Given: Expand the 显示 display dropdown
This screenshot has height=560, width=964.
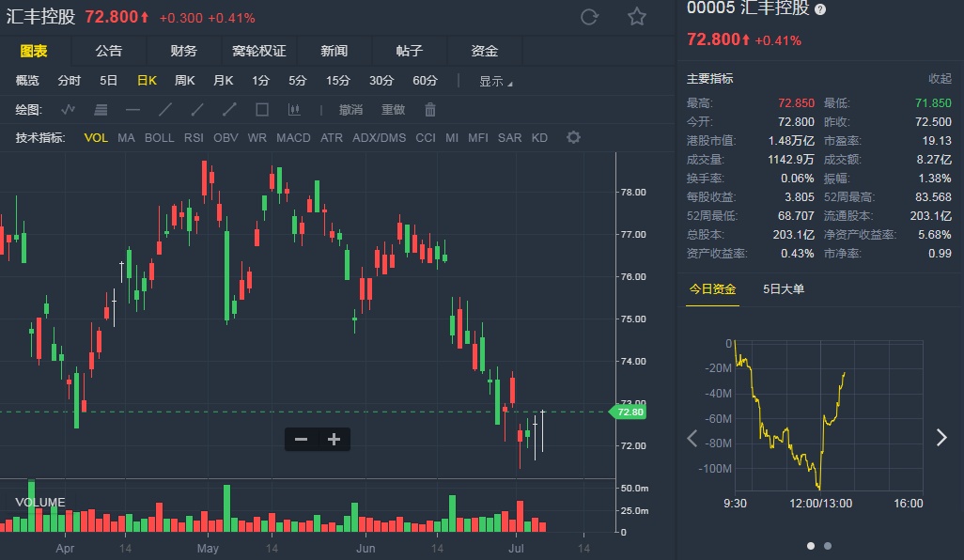Looking at the screenshot, I should click(495, 82).
